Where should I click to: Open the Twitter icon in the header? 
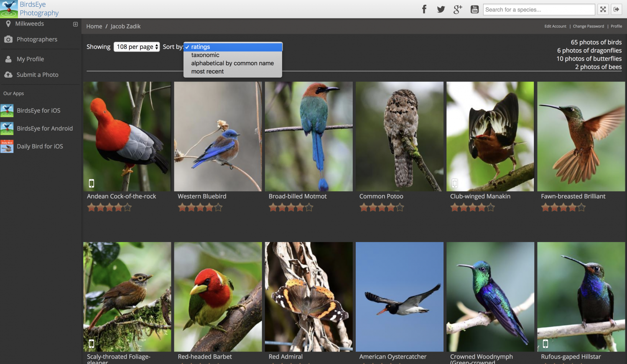441,9
